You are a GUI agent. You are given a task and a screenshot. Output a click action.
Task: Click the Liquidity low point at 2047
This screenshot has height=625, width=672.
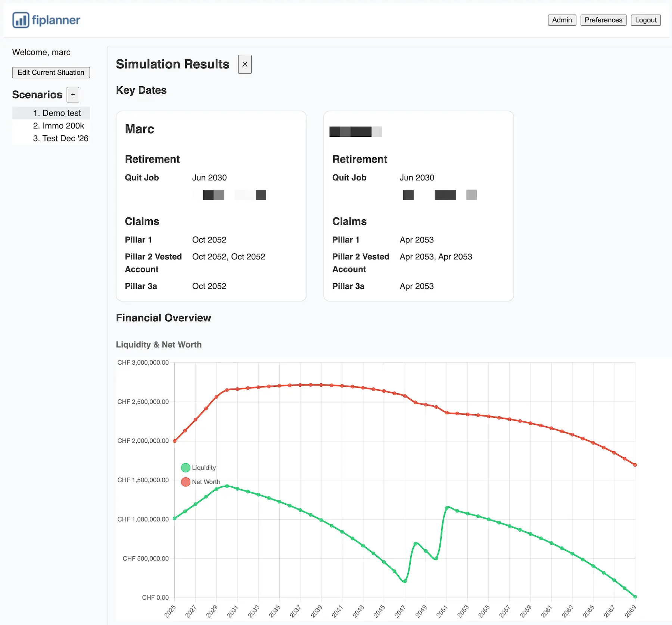tap(405, 581)
